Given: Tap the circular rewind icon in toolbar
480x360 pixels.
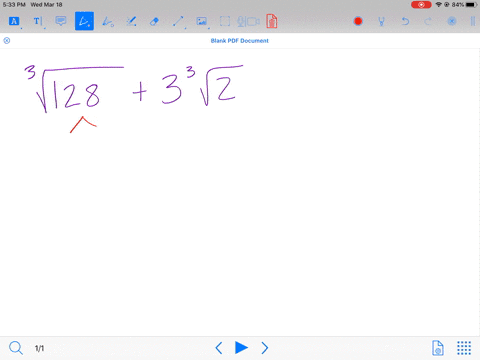Looking at the screenshot, I should click(x=452, y=21).
